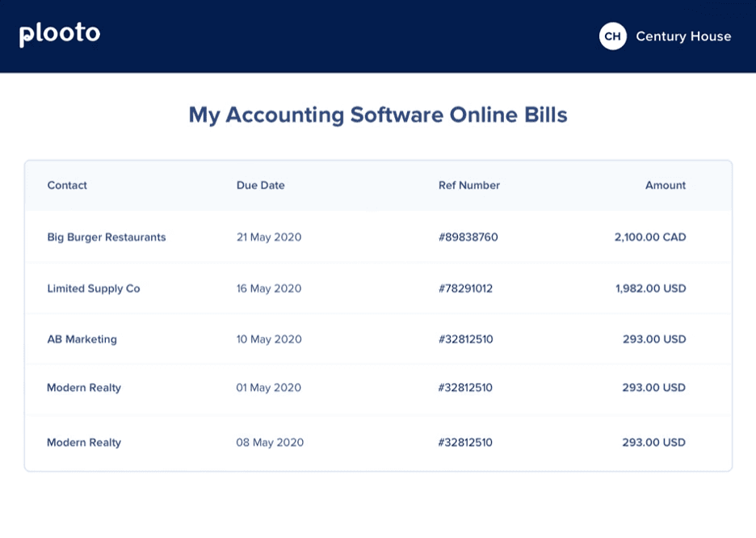
Task: Click the Amount column header
Action: (x=665, y=185)
